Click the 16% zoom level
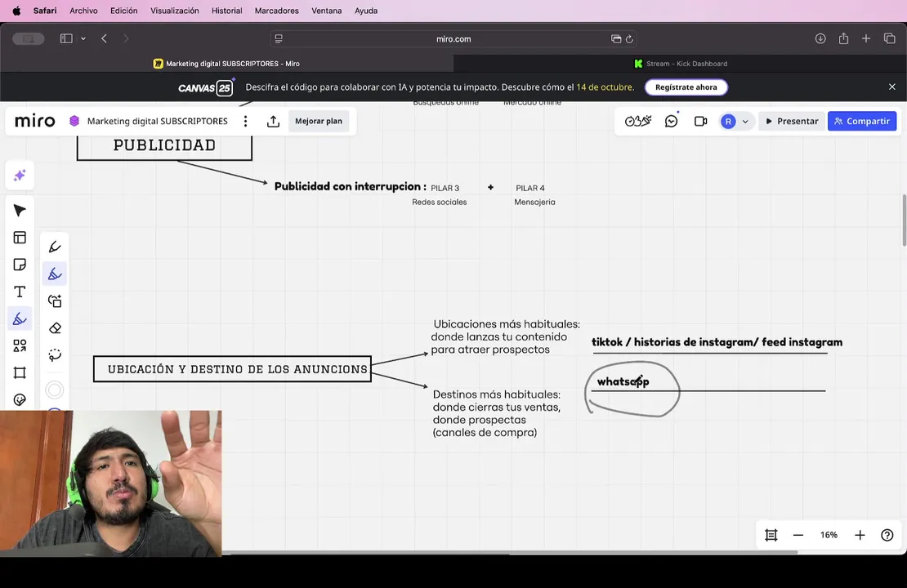This screenshot has width=907, height=588. [x=829, y=535]
